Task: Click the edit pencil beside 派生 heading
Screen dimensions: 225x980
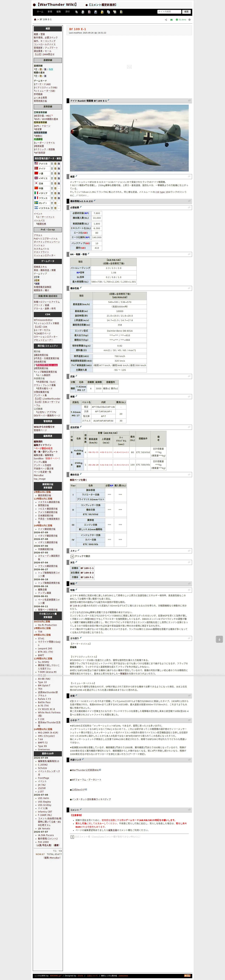Action: (76, 562)
